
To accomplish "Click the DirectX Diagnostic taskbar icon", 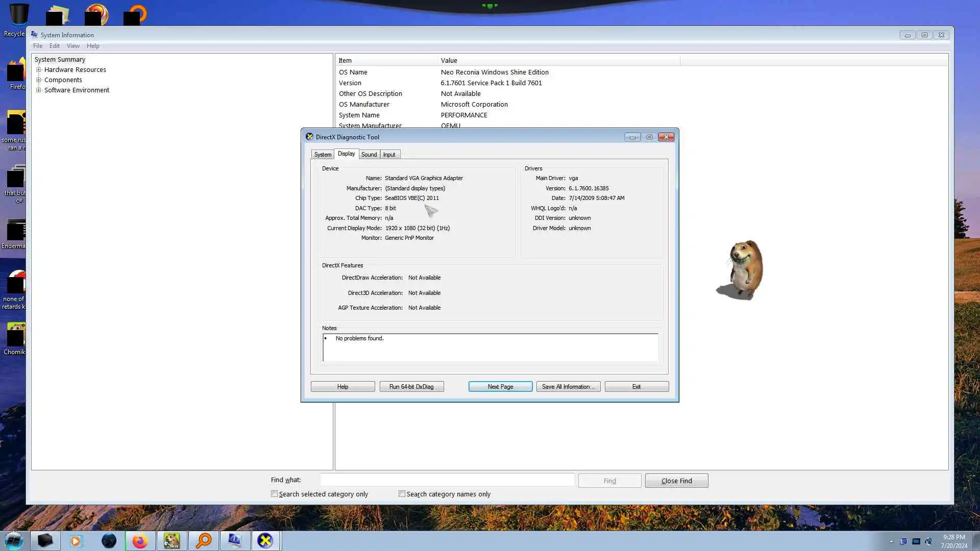I will 265,541.
